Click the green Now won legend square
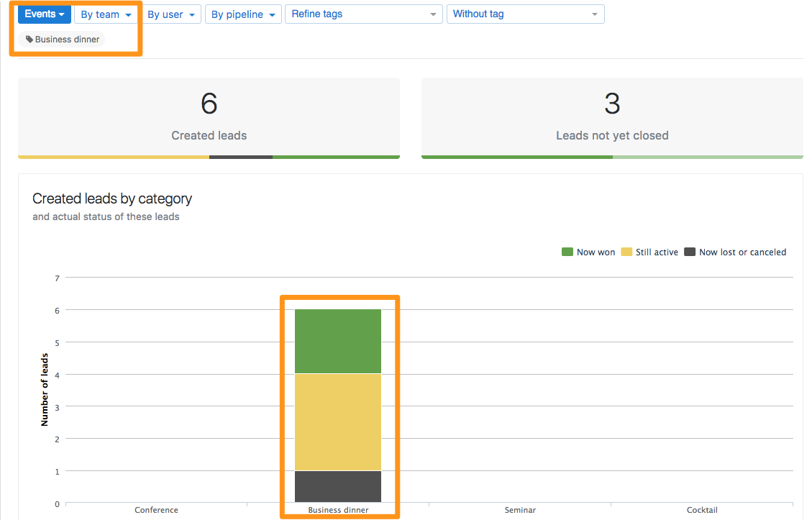 point(567,252)
